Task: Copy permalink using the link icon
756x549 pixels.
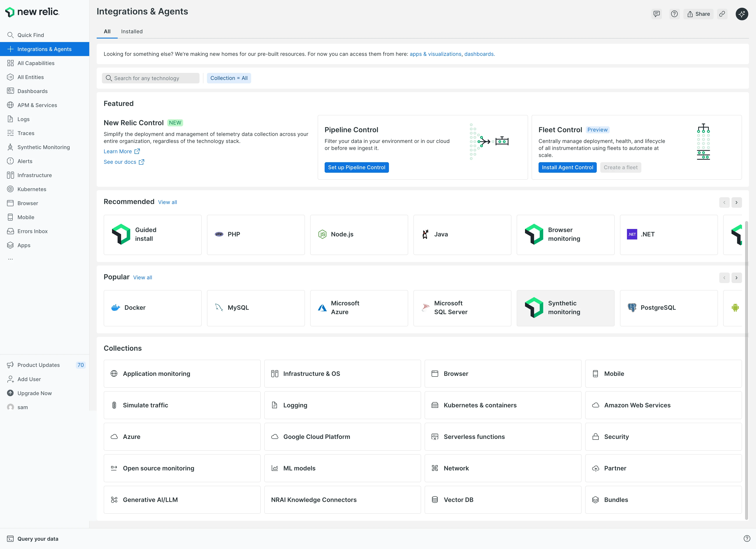Action: click(x=722, y=14)
